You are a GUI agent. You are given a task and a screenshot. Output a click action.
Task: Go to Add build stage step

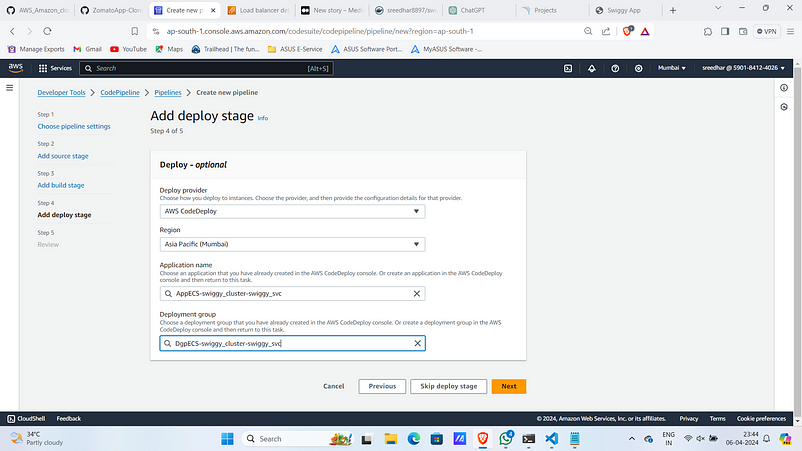(61, 185)
